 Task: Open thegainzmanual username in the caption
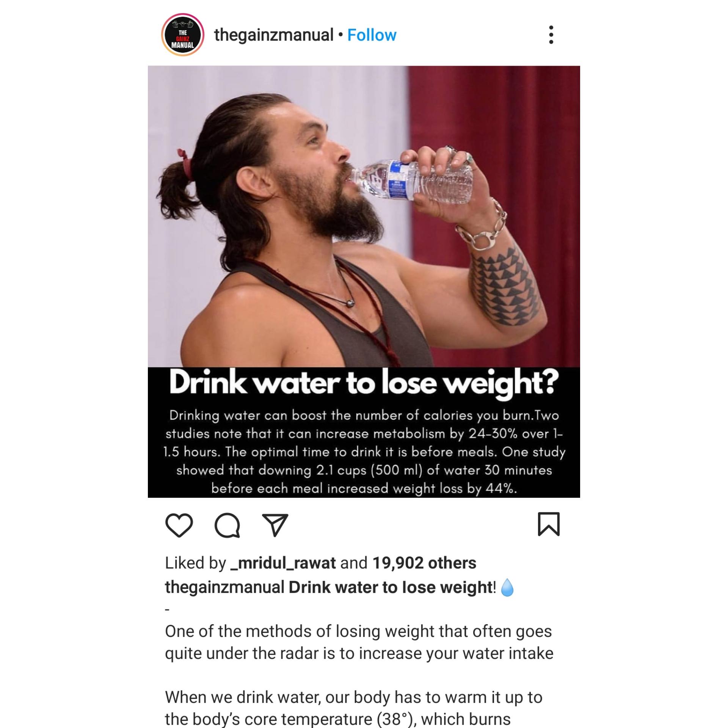pyautogui.click(x=224, y=587)
